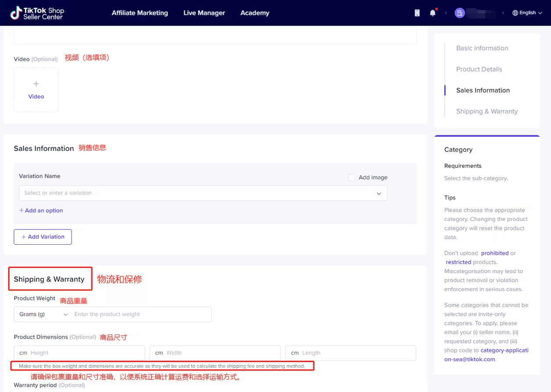Click the plus icon to upload video
This screenshot has height=392, width=551.
pos(36,84)
